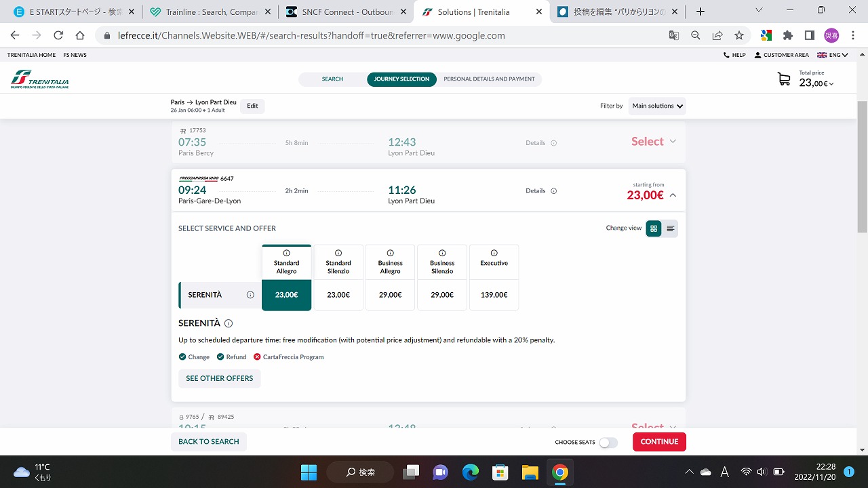Screen dimensions: 868x488
Task: Toggle the Choose Seats switch
Action: (608, 442)
